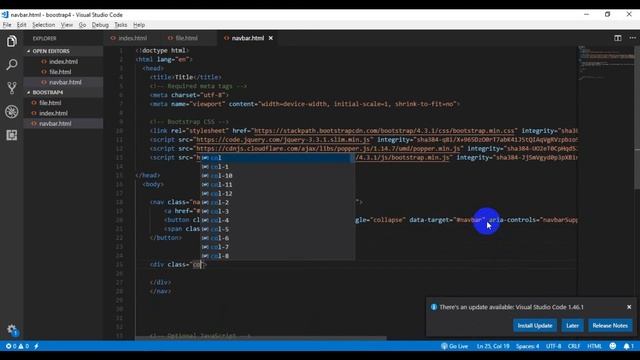Click the Ln 25, Col 19 cursor position

pos(493,346)
